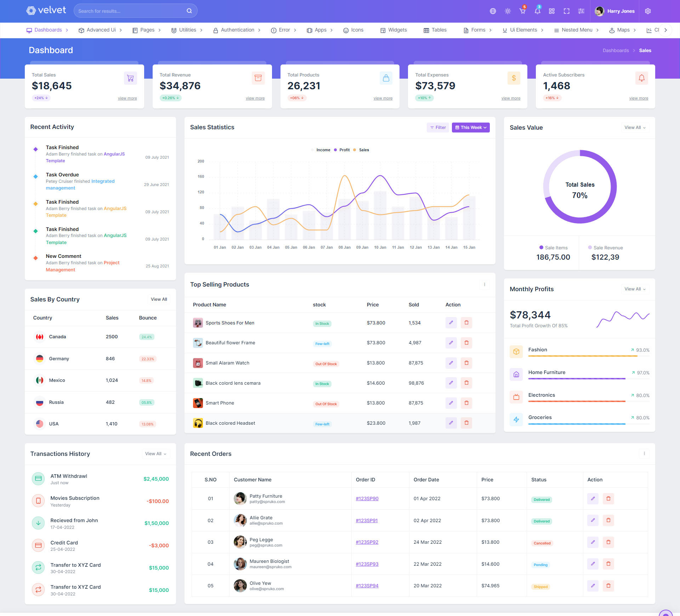Delete the Sports Shoes For Men row

[x=466, y=323]
